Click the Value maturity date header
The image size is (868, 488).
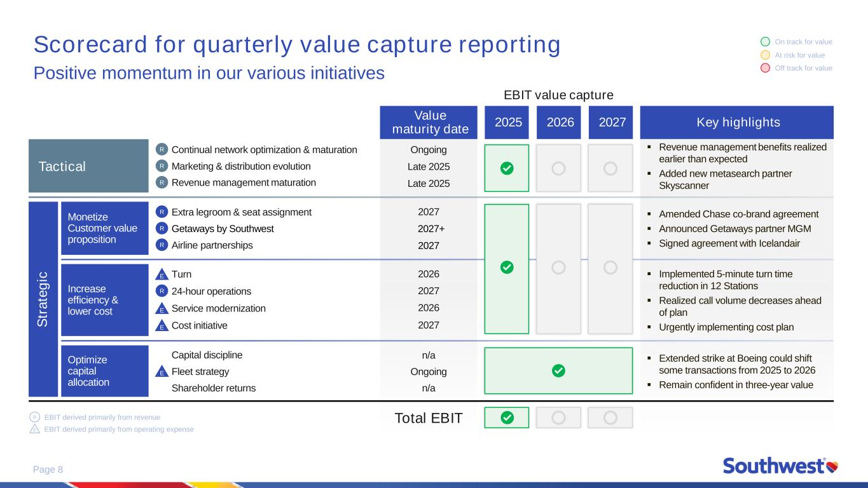coord(431,122)
